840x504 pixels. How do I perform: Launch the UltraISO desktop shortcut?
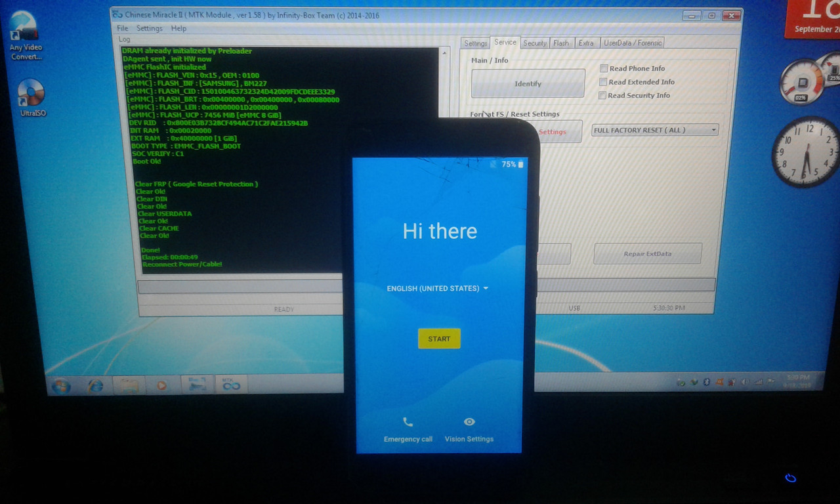coord(32,98)
